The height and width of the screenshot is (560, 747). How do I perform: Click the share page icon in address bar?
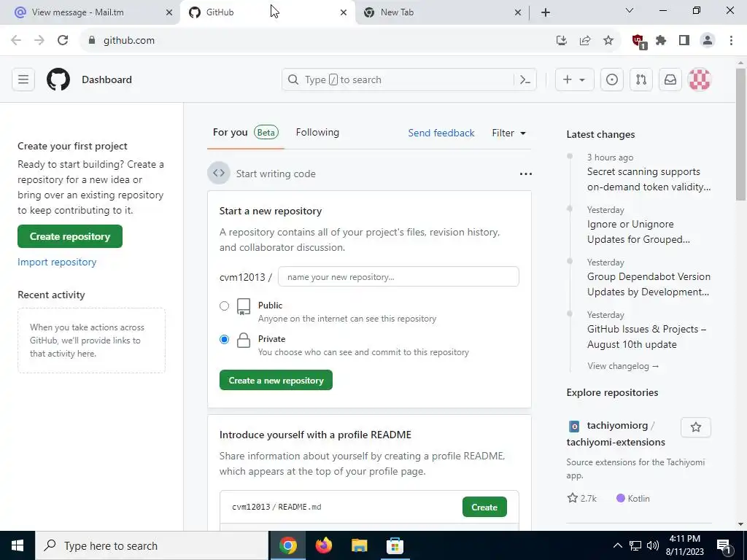tap(585, 41)
